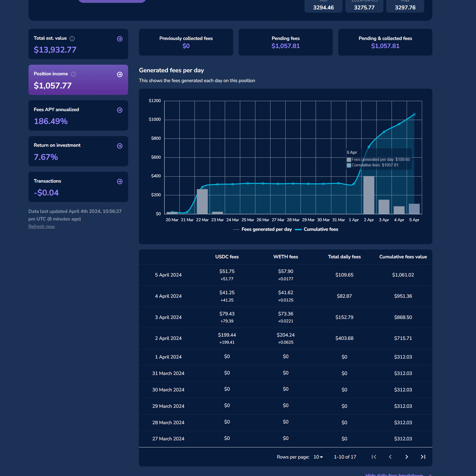Jump to first page of fees table
476x476 pixels.
tap(374, 457)
